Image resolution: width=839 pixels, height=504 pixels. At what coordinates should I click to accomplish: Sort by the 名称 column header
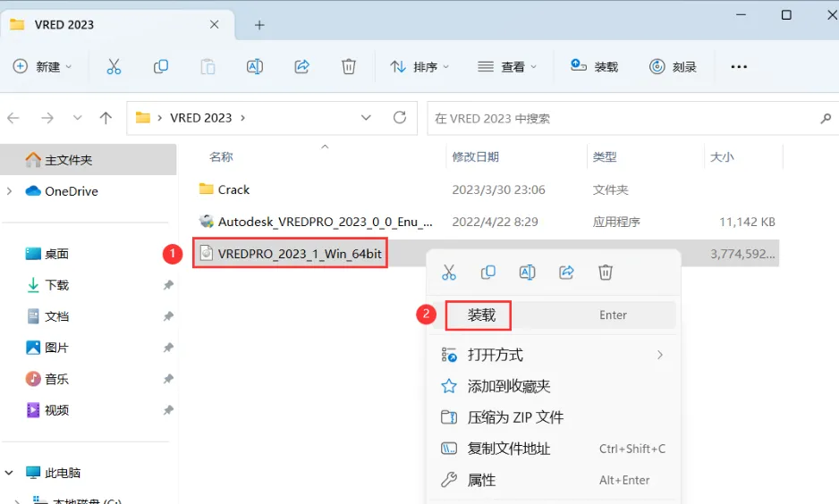click(221, 156)
